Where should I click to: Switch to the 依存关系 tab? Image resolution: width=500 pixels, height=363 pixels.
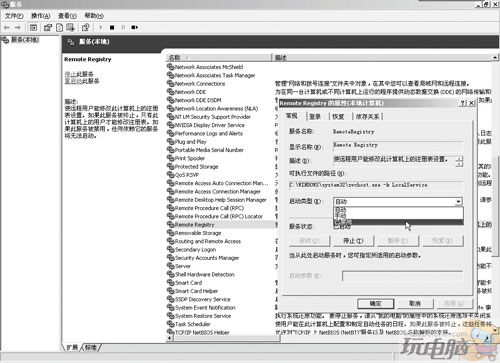point(367,116)
